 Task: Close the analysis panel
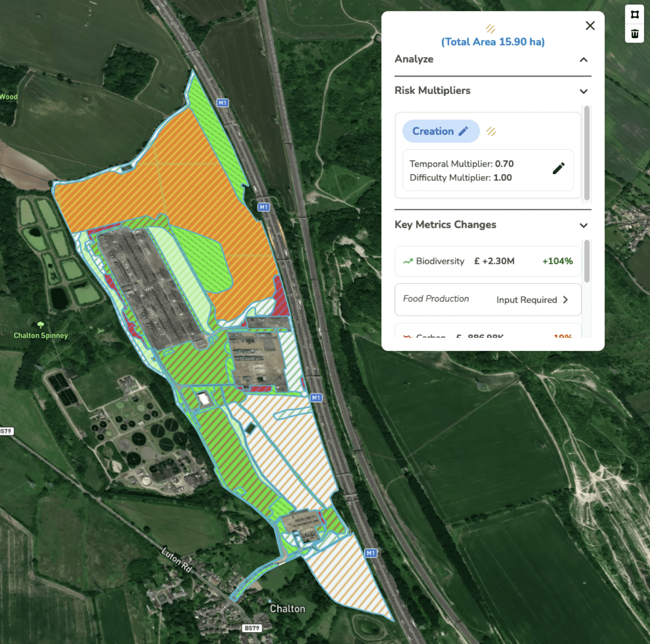click(590, 26)
